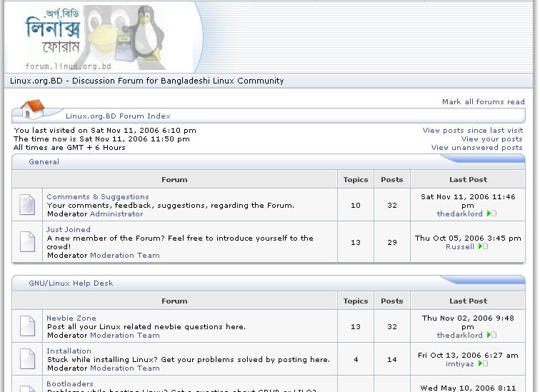The height and width of the screenshot is (392, 540).
Task: View latest post icon next to imtiyaz
Action: pyautogui.click(x=483, y=363)
